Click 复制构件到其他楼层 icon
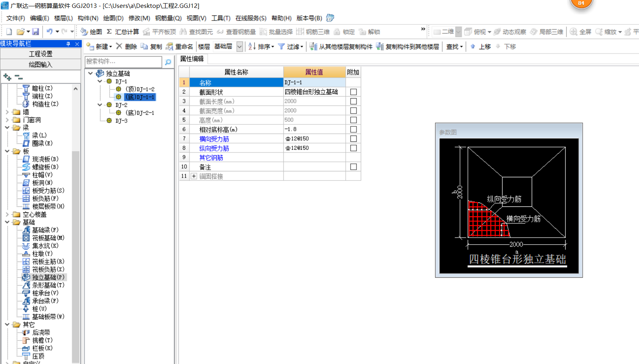This screenshot has height=364, width=639. [380, 46]
